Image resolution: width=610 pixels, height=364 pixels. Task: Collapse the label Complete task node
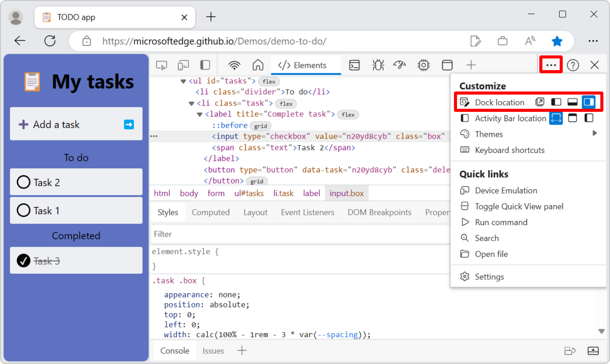200,114
